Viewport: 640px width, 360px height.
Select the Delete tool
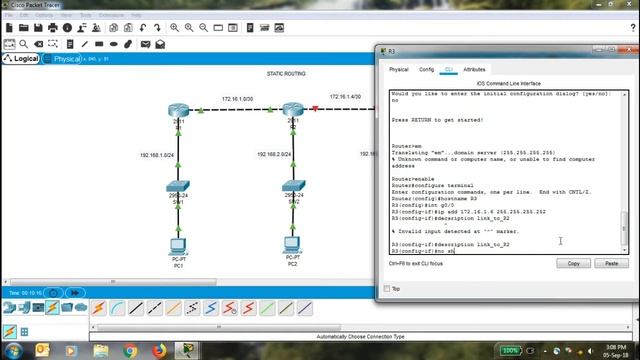[x=38, y=44]
